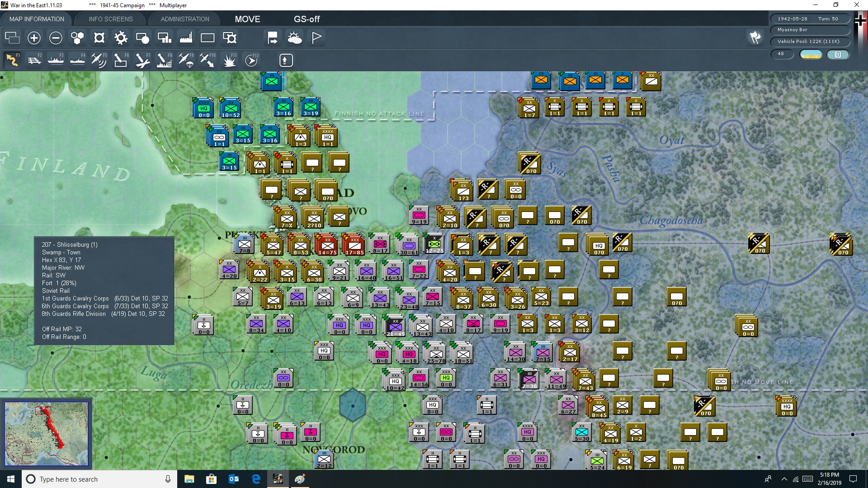This screenshot has height=488, width=868.
Task: Show hidden system tray icons chevron
Action: coord(784,479)
